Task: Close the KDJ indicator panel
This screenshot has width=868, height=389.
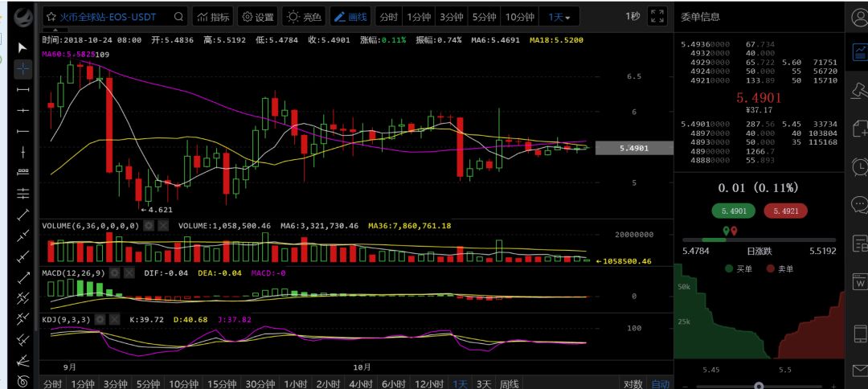Action: 115,319
